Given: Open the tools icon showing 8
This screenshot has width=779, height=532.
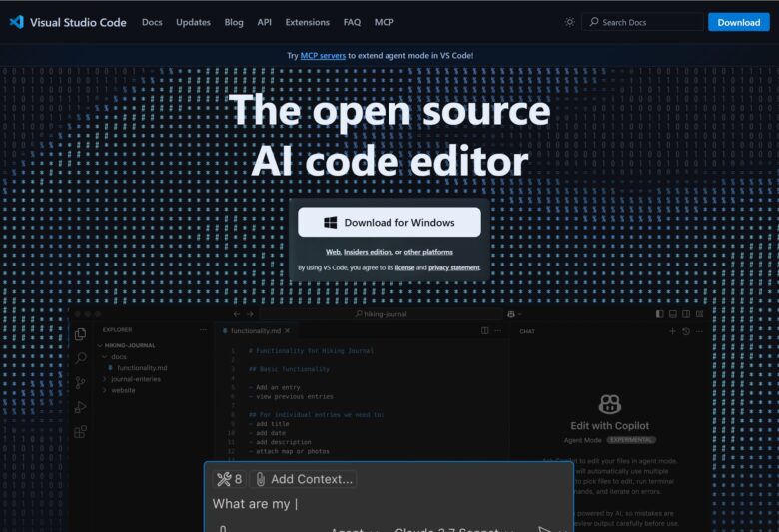Looking at the screenshot, I should [x=229, y=479].
